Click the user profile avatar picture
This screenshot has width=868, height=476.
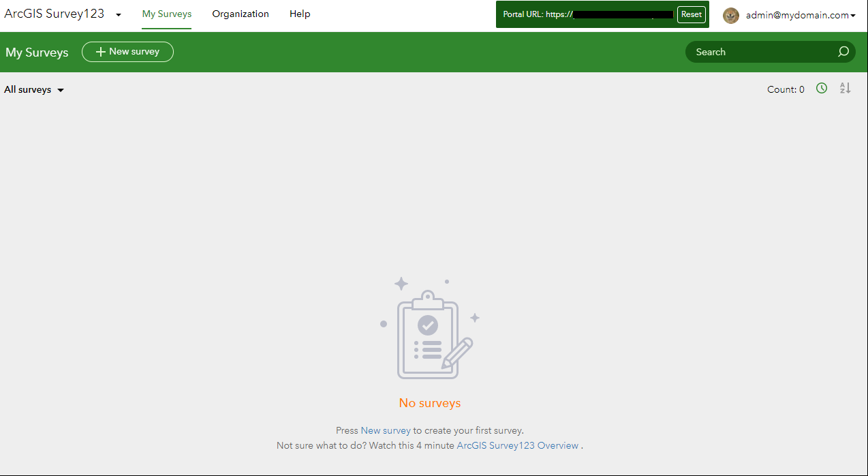tap(730, 15)
